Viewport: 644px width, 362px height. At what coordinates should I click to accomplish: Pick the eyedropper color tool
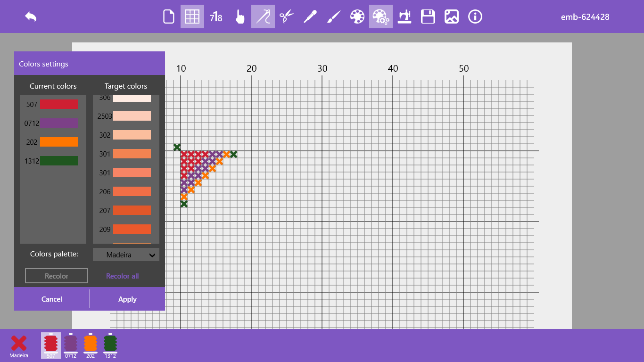coord(310,17)
